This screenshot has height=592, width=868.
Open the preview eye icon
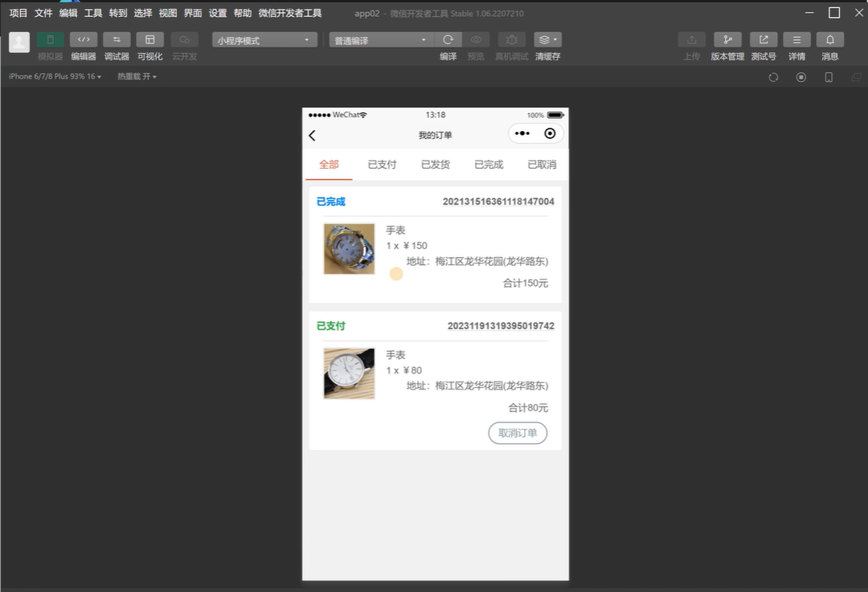tap(476, 40)
